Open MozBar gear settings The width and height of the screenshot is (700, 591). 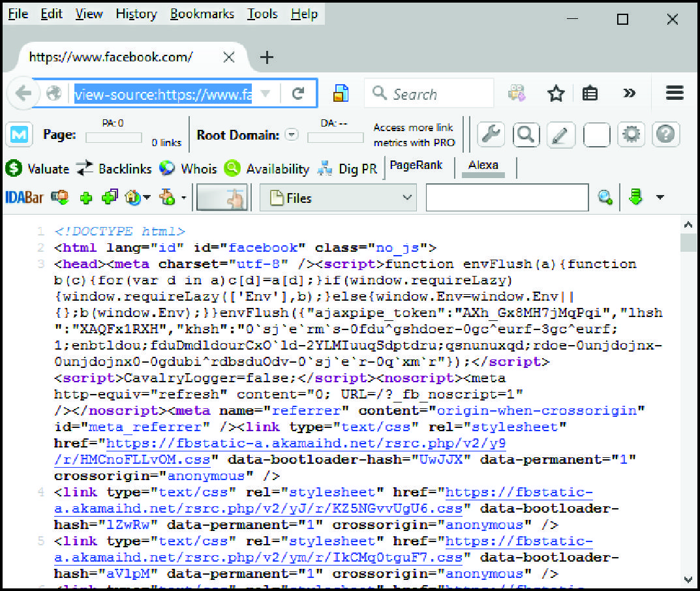click(631, 134)
